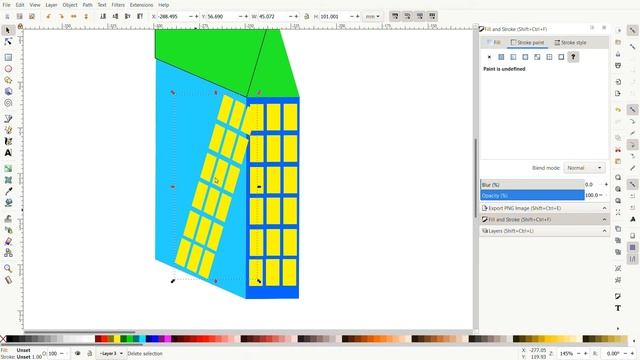Choose Unset paint (question mark) button
The image size is (640, 360).
[573, 57]
